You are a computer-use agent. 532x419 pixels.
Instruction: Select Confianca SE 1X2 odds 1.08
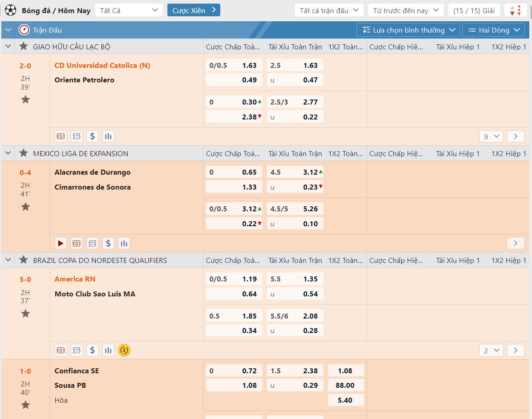[x=346, y=371]
